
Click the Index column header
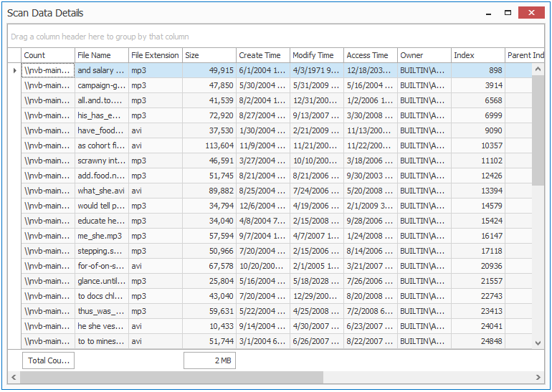(478, 55)
